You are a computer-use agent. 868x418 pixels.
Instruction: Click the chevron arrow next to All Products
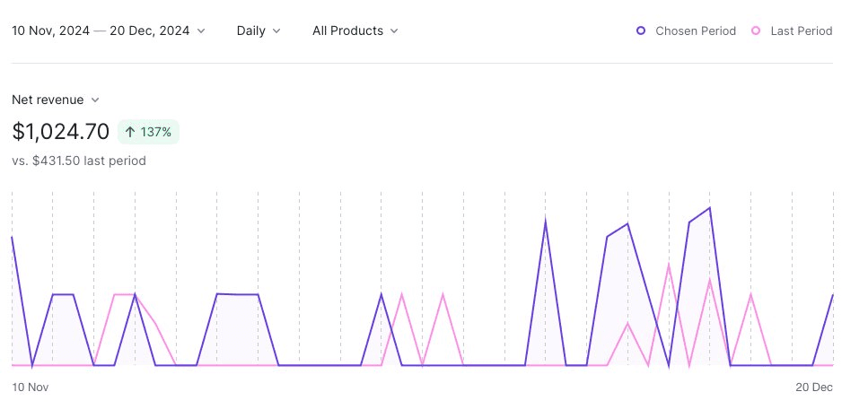tap(394, 31)
